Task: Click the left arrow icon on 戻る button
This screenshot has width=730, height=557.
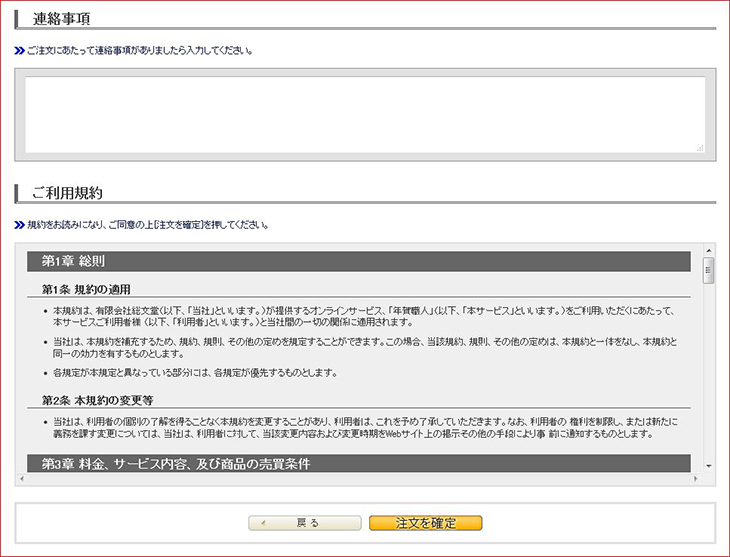Action: [x=262, y=523]
